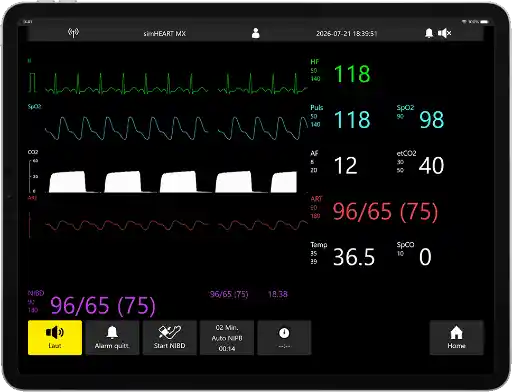Select the AF alarm limits 8 20
This screenshot has width=512, height=392.
[x=314, y=166]
